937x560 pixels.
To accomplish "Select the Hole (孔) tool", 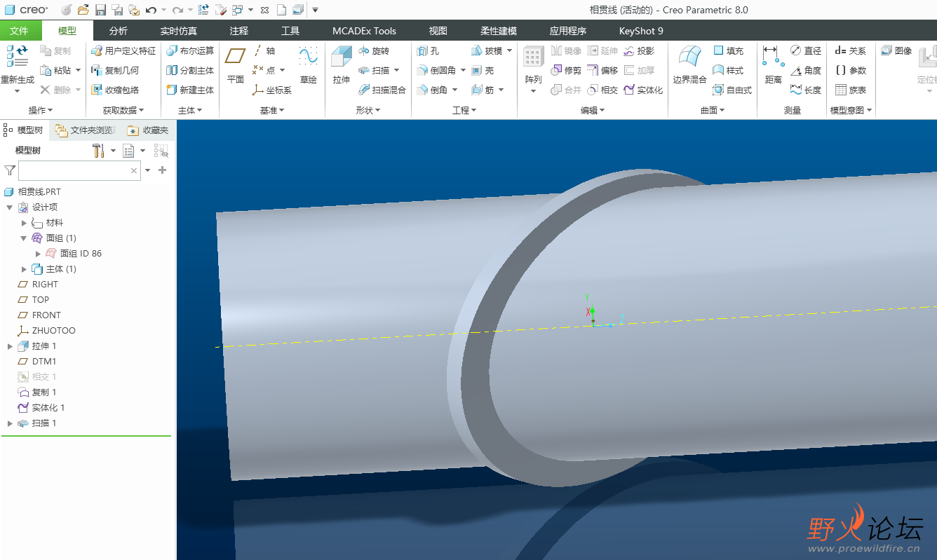I will (x=428, y=51).
